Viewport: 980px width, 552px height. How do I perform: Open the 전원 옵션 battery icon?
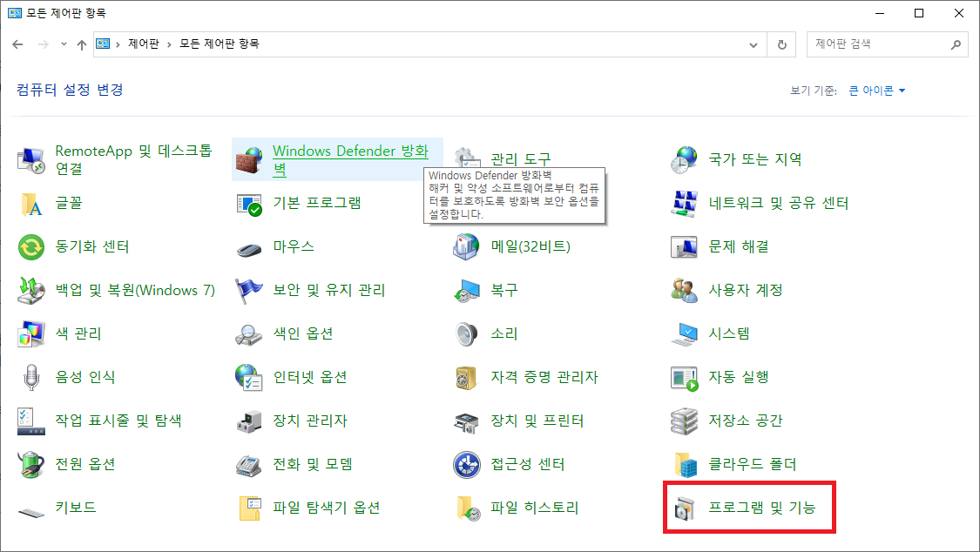(x=30, y=465)
